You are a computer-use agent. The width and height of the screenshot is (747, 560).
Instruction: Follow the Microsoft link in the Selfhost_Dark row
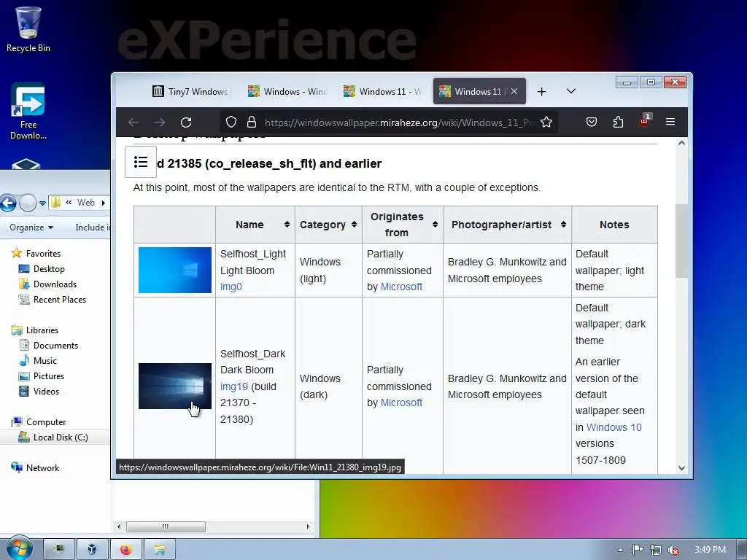tap(402, 402)
